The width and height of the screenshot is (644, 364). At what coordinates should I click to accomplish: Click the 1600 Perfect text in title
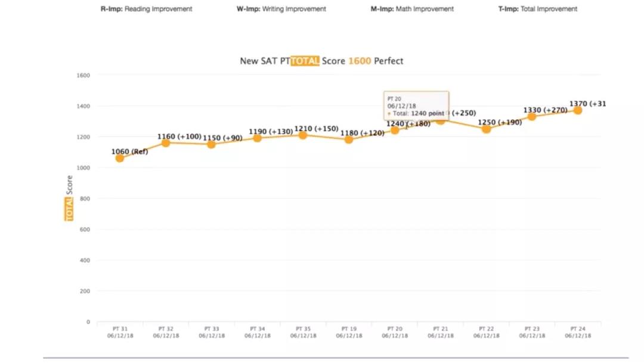tap(376, 61)
